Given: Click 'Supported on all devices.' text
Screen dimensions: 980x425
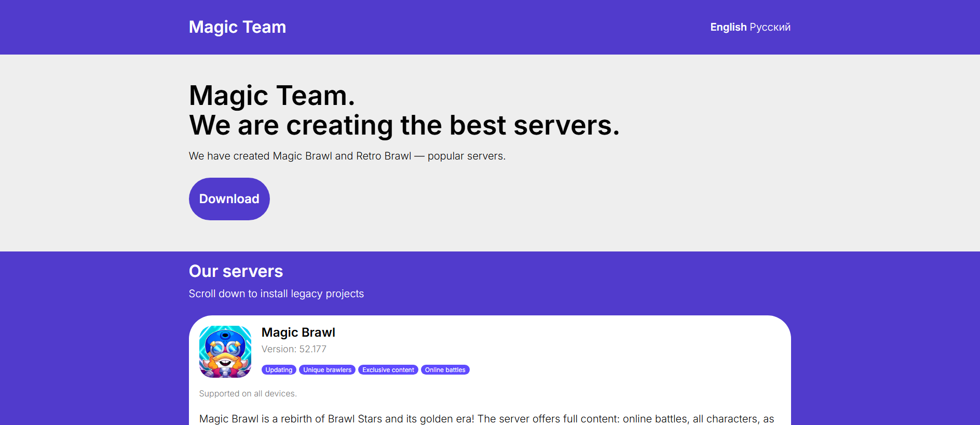Looking at the screenshot, I should click(248, 394).
